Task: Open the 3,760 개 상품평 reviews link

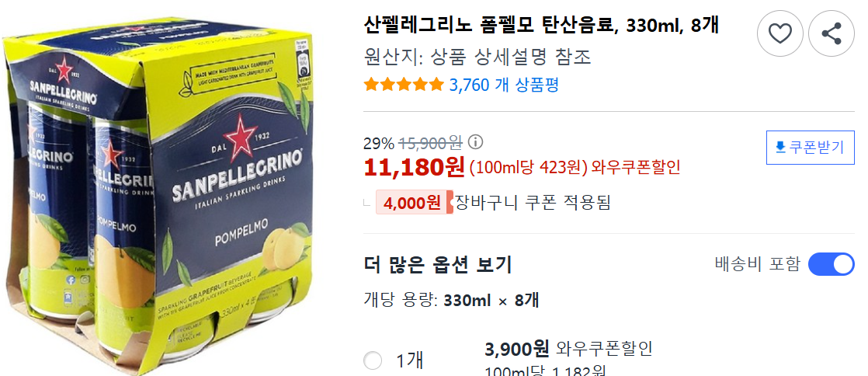Action: 504,85
